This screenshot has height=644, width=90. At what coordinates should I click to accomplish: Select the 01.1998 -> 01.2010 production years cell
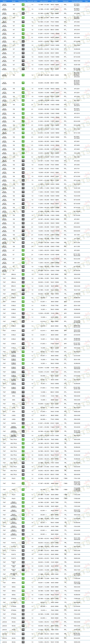(44, 574)
